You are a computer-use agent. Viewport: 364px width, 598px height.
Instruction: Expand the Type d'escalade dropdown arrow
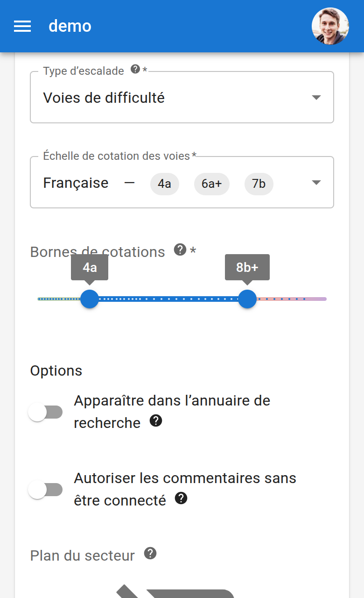(316, 98)
